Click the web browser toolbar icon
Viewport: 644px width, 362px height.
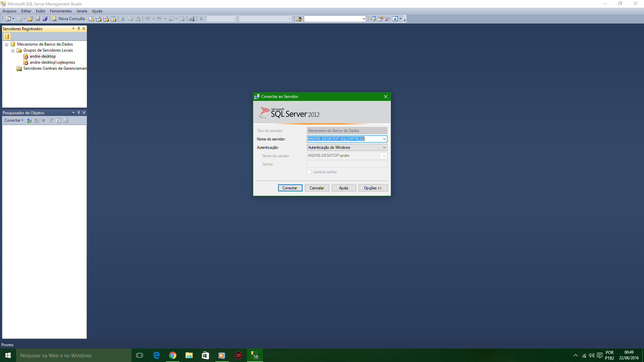tap(395, 19)
